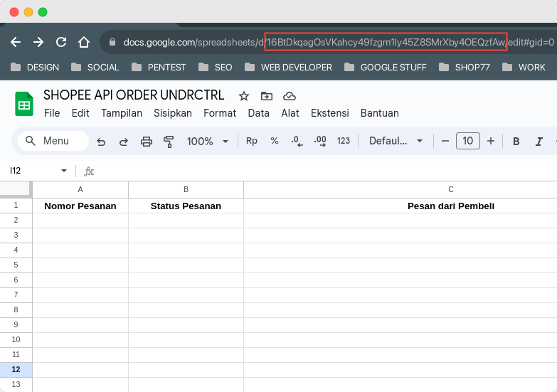Open the Data menu
Image resolution: width=557 pixels, height=392 pixels.
259,113
